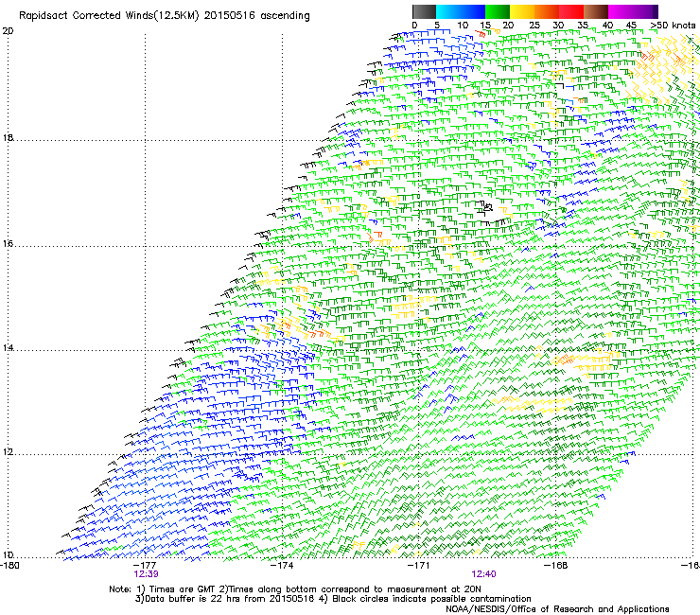Click the NOAA/NESDIS Office of Research credit
The height and width of the screenshot is (615, 700).
(x=557, y=609)
